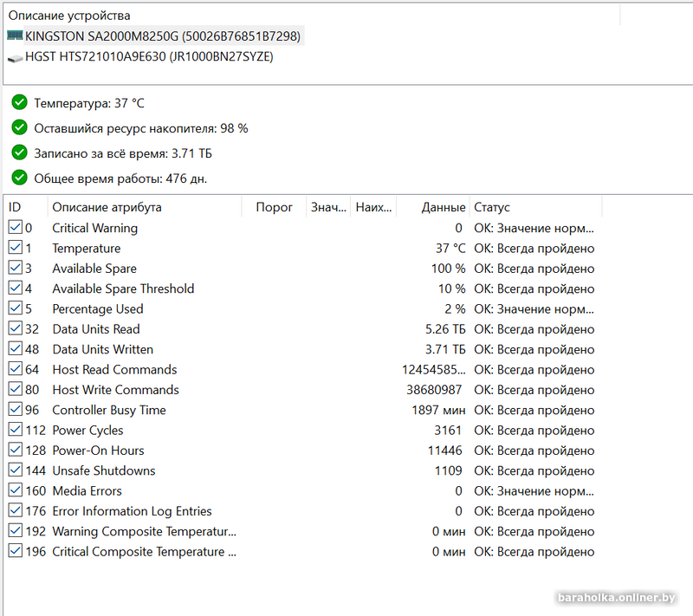Click the green check beside Температура

coord(19,102)
